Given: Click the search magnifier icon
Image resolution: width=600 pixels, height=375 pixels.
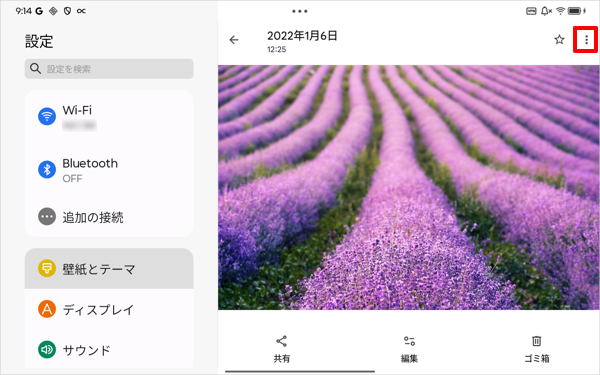Looking at the screenshot, I should coord(35,69).
